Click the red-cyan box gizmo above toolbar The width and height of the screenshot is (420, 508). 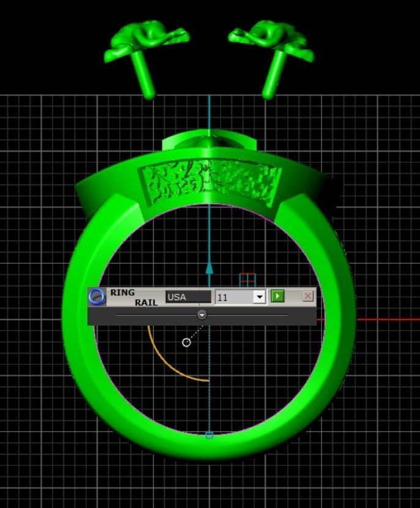tap(248, 280)
